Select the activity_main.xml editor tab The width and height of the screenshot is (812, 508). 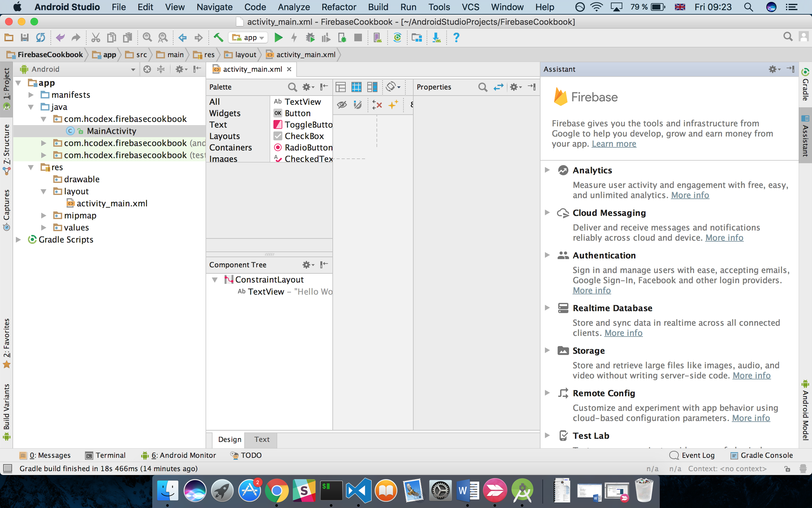tap(252, 69)
